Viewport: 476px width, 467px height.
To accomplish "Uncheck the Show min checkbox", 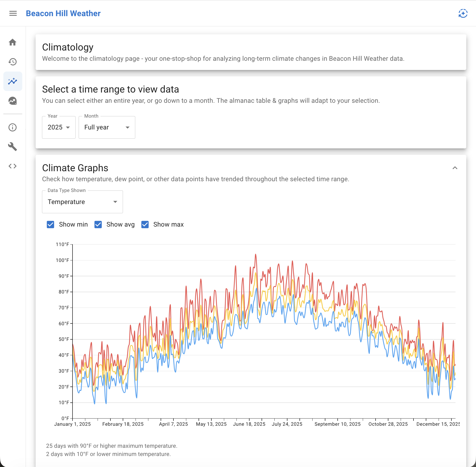I will pyautogui.click(x=50, y=225).
